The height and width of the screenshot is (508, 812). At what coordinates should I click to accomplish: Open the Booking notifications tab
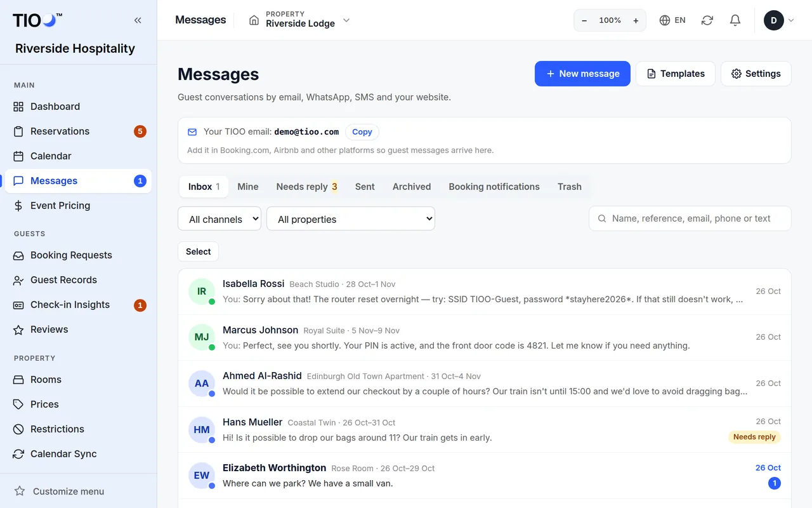(x=494, y=187)
